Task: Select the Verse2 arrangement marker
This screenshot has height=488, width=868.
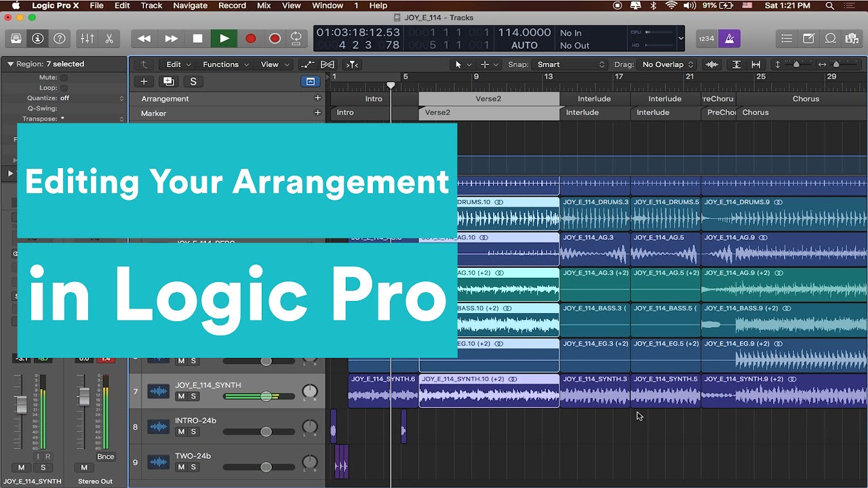Action: click(489, 98)
